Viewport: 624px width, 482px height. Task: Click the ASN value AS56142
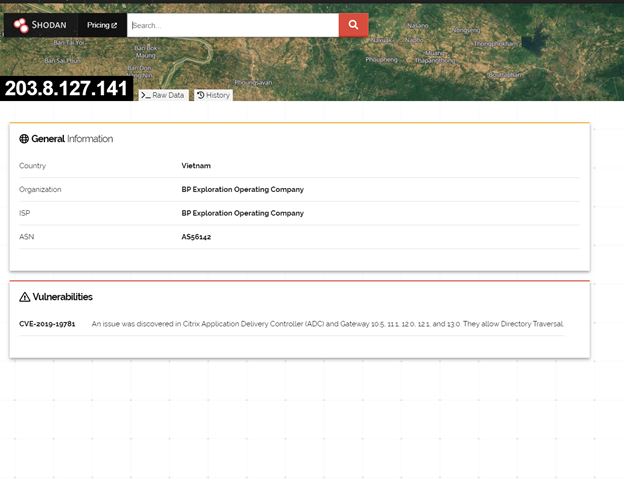[196, 237]
